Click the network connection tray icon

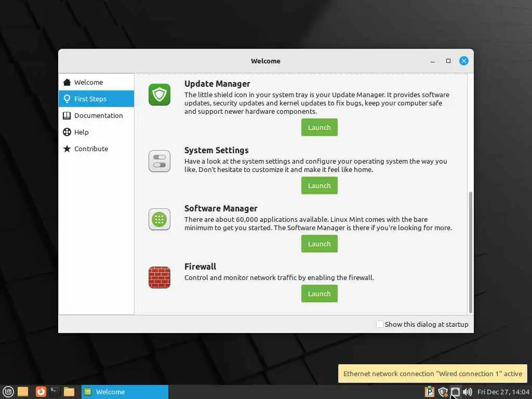click(x=455, y=392)
